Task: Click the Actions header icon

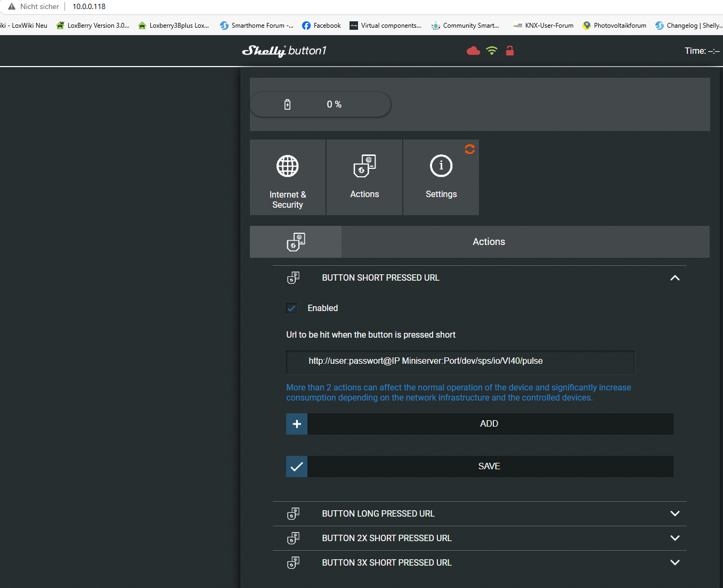Action: coord(296,242)
